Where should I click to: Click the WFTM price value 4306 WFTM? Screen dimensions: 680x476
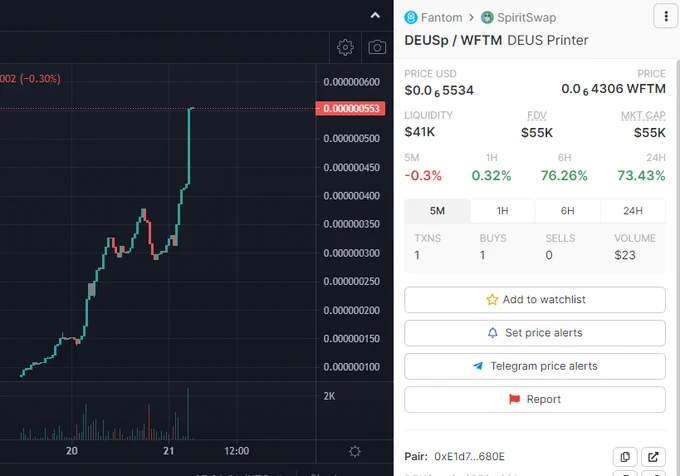coord(613,89)
